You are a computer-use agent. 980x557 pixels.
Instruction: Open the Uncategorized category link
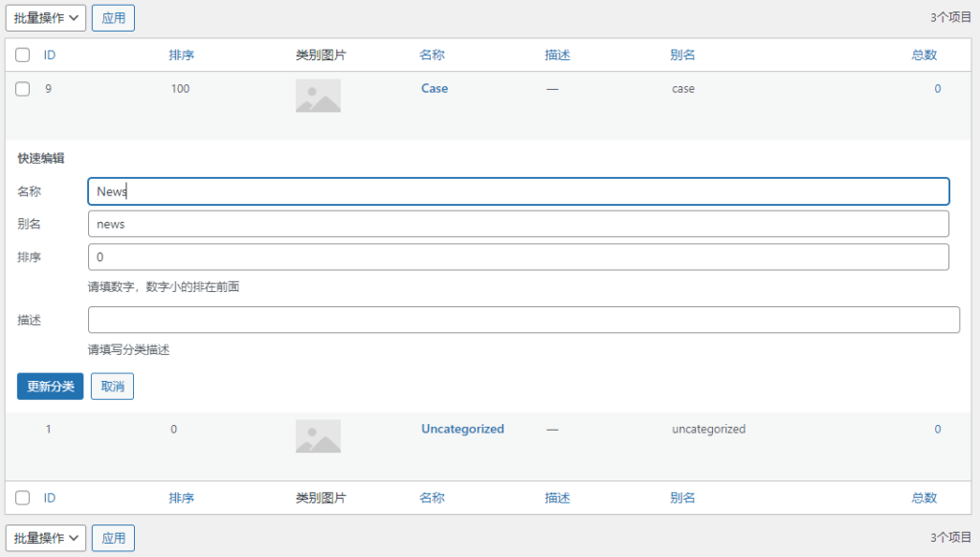pos(462,429)
